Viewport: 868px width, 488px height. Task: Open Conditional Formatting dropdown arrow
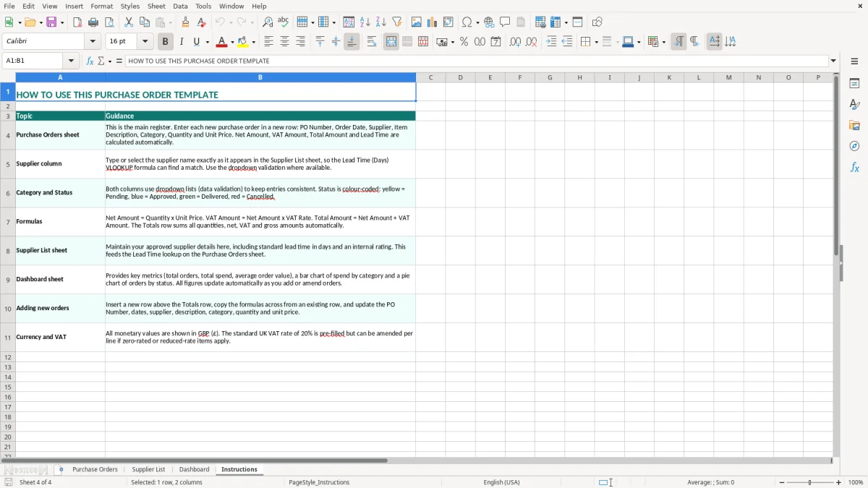(663, 42)
